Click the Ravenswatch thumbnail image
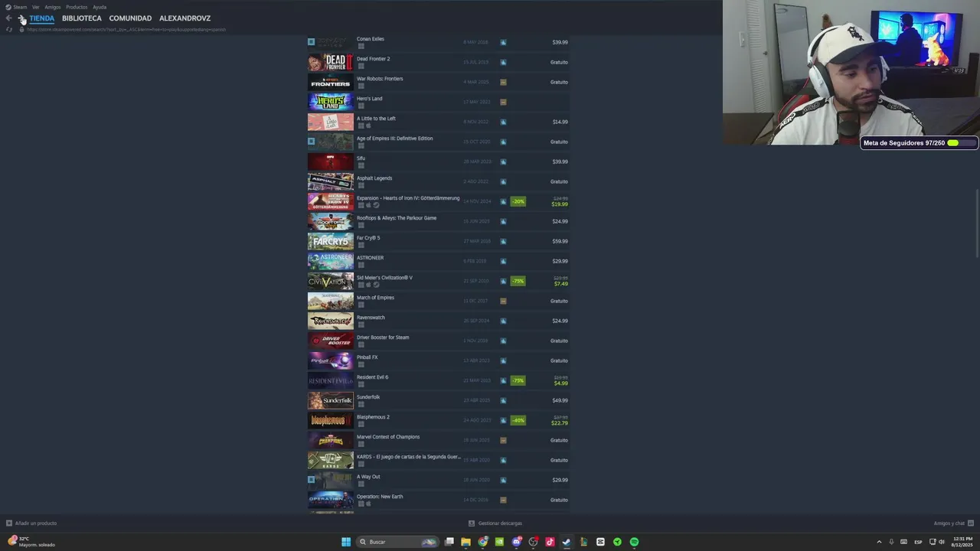 331,321
